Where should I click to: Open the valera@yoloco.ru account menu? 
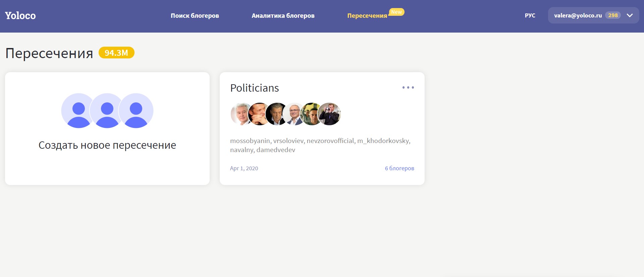click(578, 15)
